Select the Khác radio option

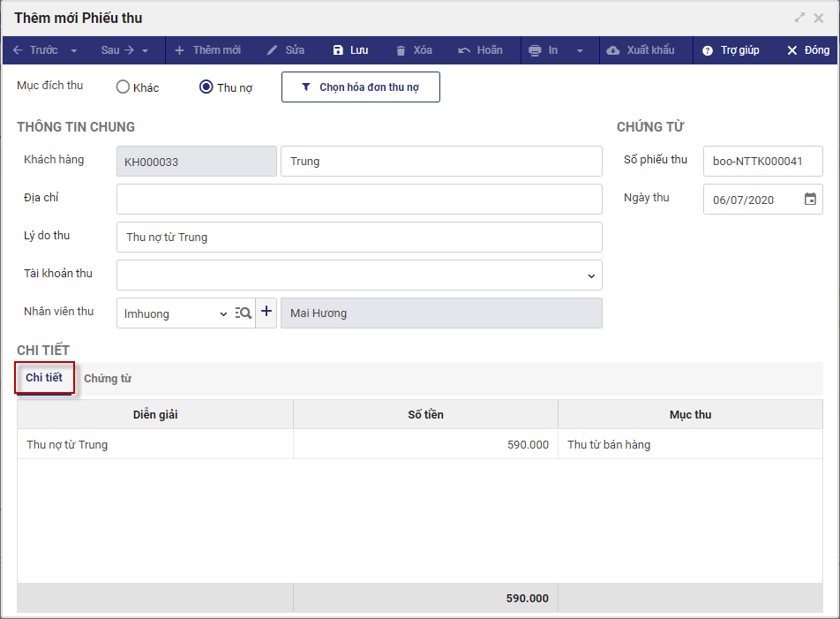pos(124,87)
